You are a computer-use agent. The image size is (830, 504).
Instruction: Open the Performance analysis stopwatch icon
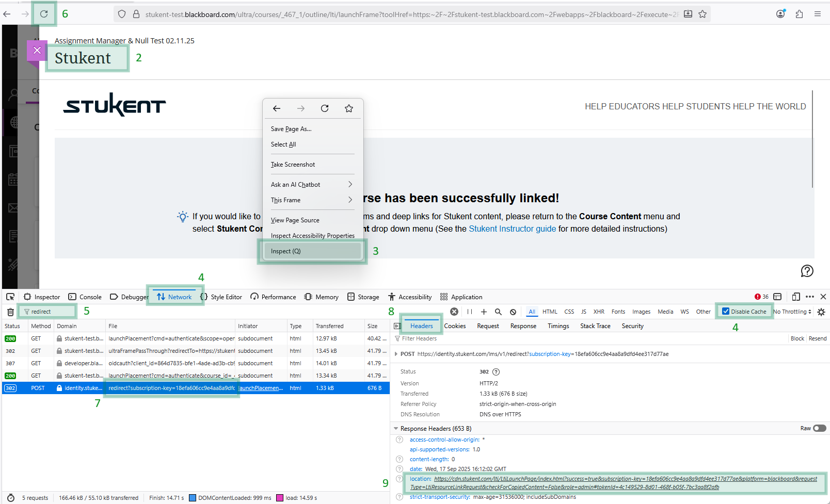point(11,498)
